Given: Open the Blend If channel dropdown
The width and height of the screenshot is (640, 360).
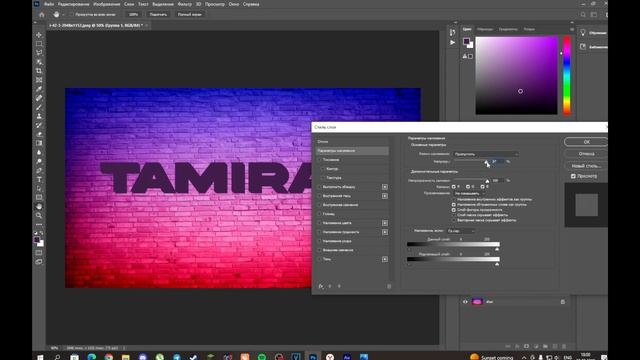Looking at the screenshot, I should pos(461,231).
